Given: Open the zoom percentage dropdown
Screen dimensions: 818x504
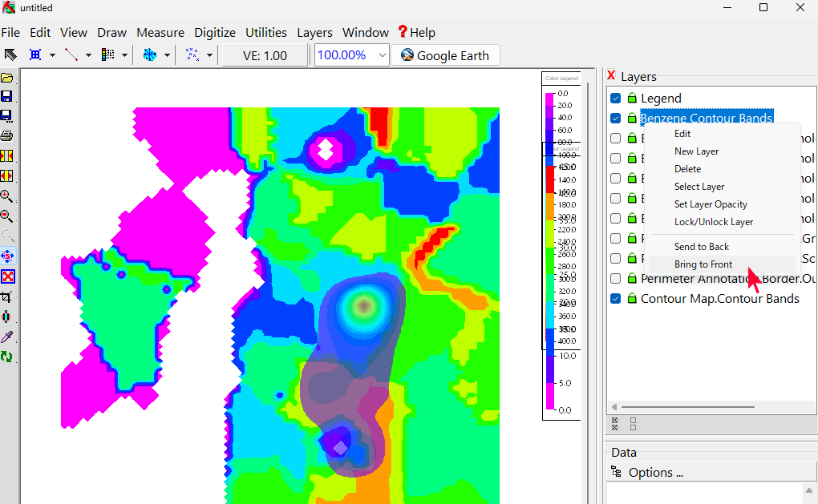Looking at the screenshot, I should [x=382, y=55].
